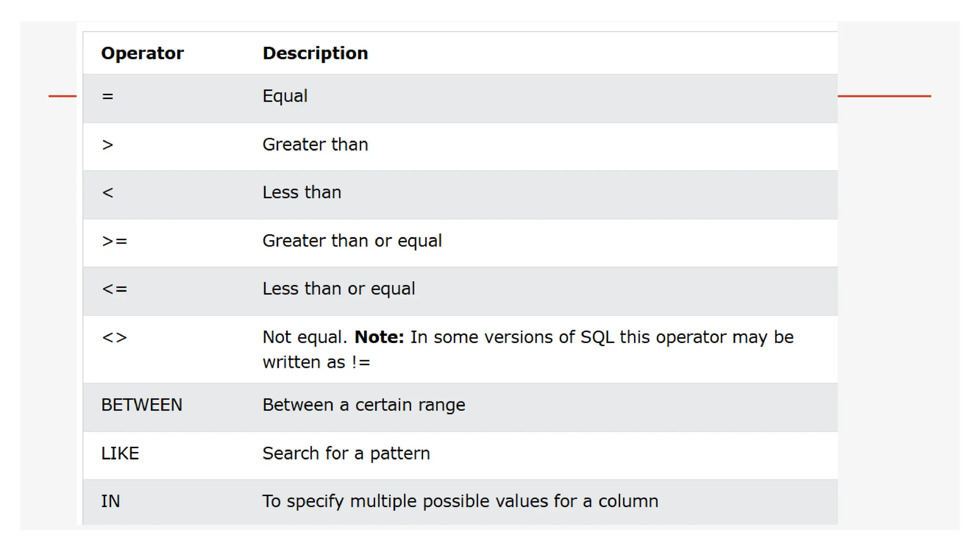Select the equals sign operator cell
The height and width of the screenshot is (551, 980).
(x=108, y=97)
